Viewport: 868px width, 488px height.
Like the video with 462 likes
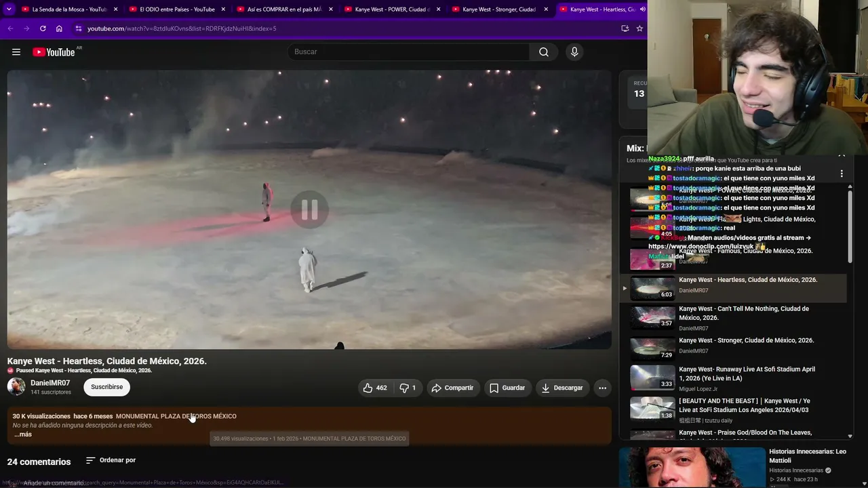point(375,388)
